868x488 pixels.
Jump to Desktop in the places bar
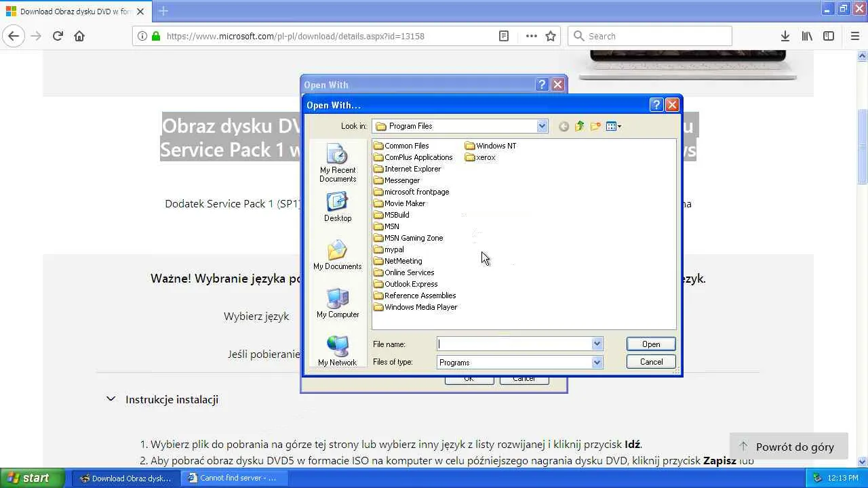point(338,207)
